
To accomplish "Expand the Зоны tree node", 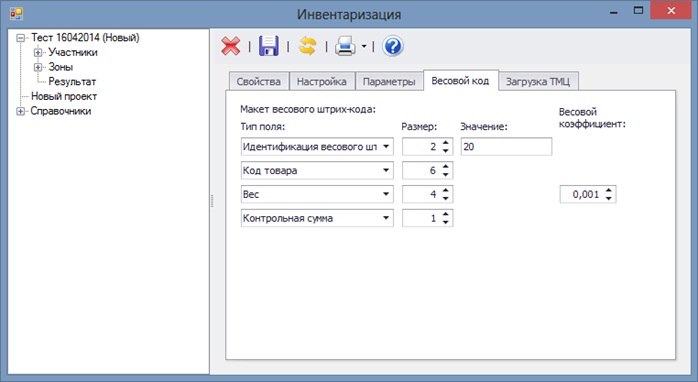I will 38,67.
